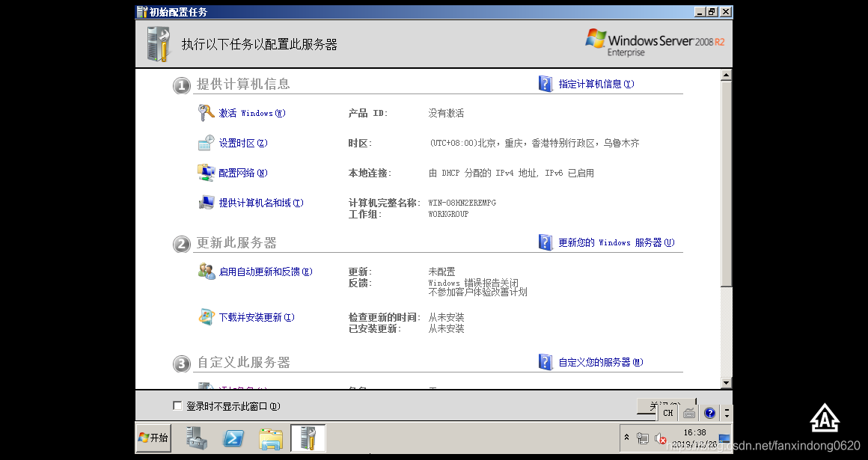Click the update shield icon for 下载并安装更新
This screenshot has height=460, width=868.
click(x=207, y=317)
